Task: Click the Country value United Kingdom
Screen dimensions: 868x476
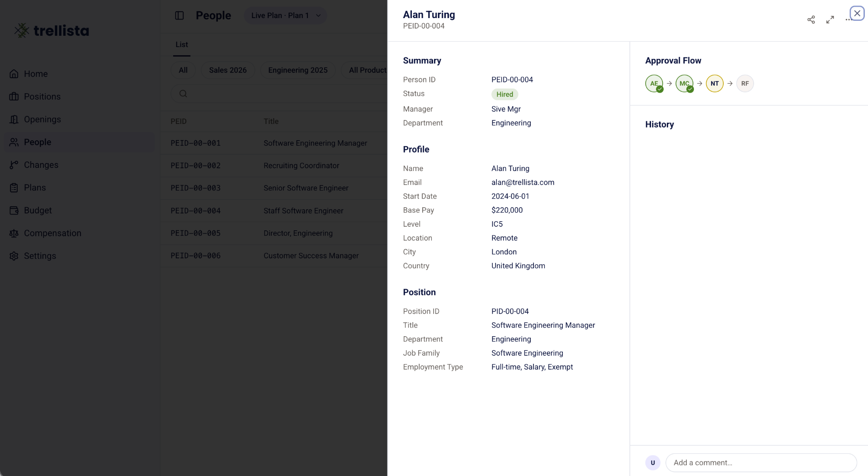Action: (x=518, y=266)
